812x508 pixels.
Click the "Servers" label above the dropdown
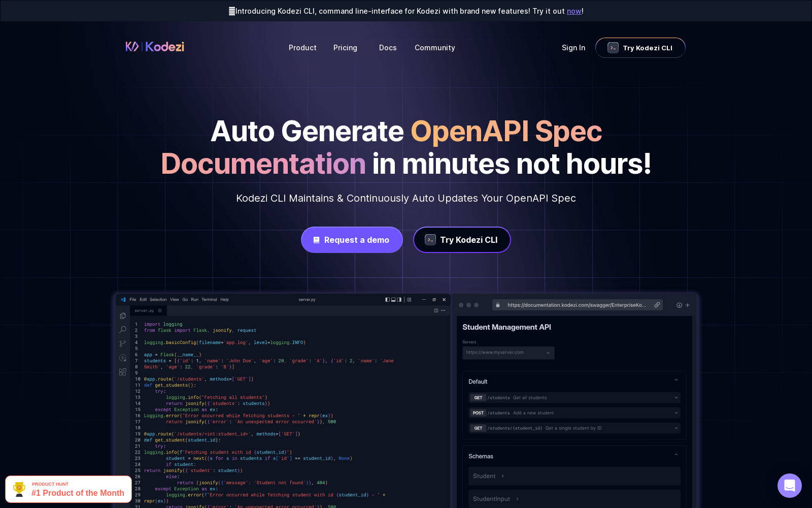469,342
